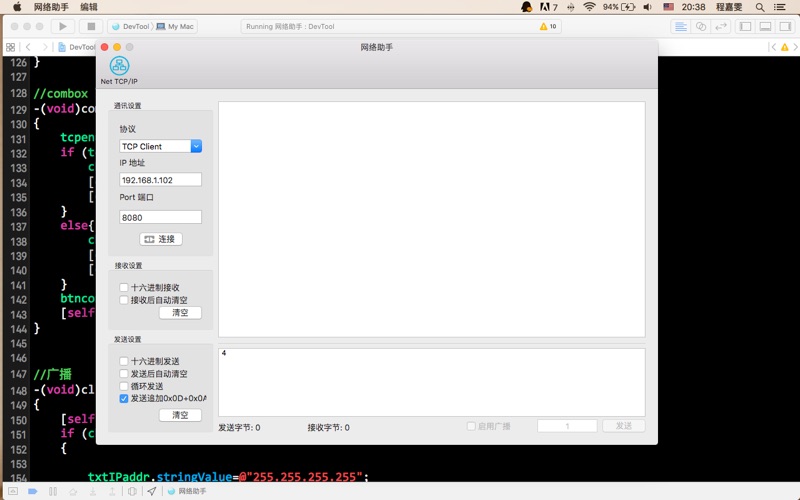This screenshot has height=500, width=800.
Task: Click the IP address field 192.168.1.102
Action: click(x=160, y=180)
